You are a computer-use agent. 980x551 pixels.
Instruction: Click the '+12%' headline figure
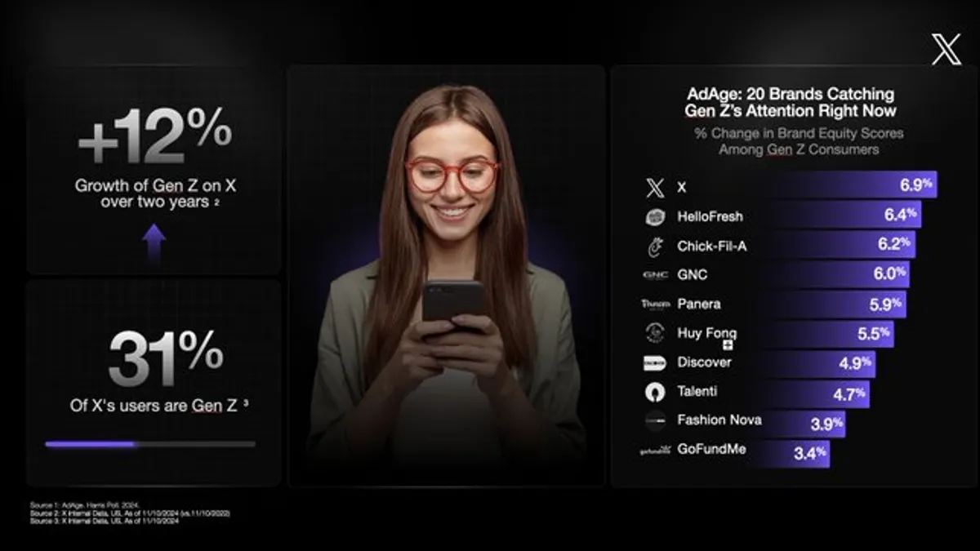pos(155,135)
